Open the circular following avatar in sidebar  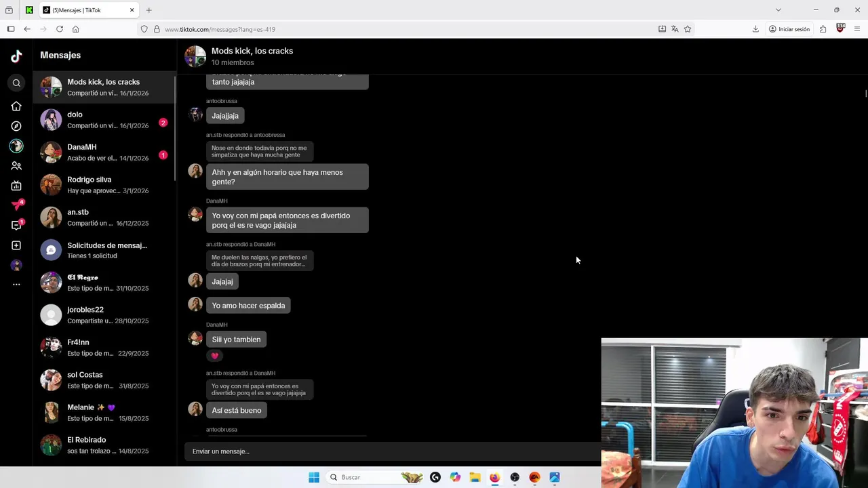[x=16, y=146]
